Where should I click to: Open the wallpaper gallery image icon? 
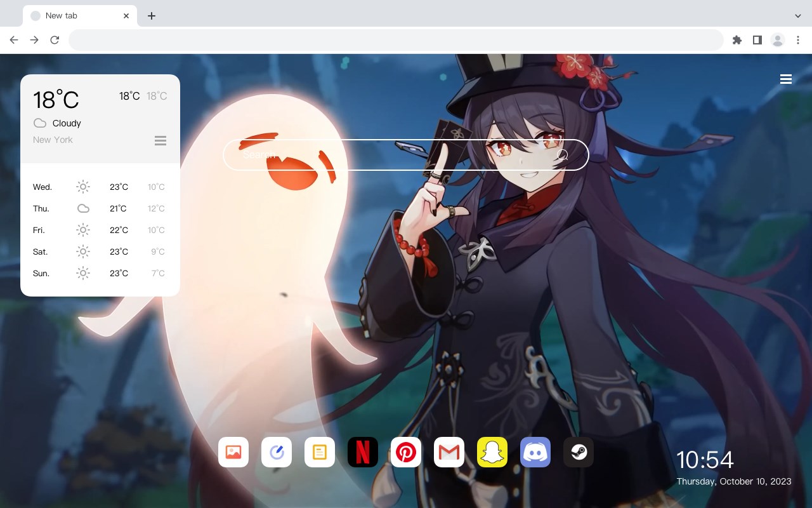pos(233,452)
